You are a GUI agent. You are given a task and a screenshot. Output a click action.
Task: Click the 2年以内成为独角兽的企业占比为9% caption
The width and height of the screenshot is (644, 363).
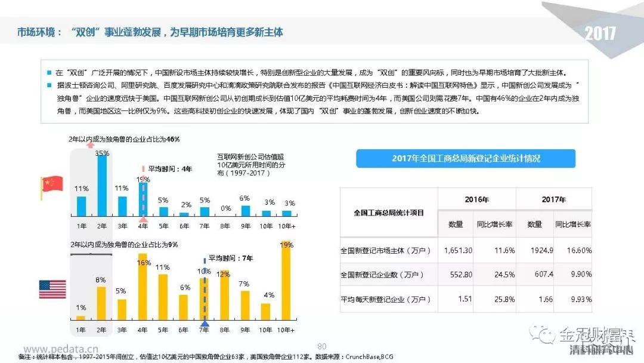tap(124, 245)
